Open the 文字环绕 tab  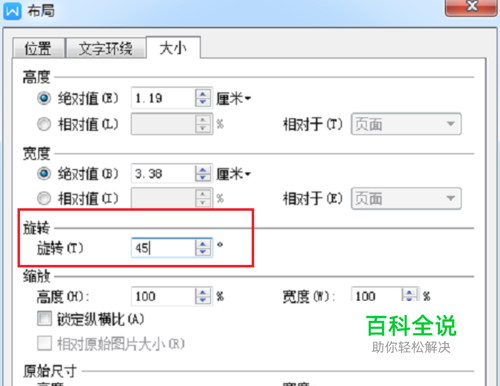pos(106,48)
